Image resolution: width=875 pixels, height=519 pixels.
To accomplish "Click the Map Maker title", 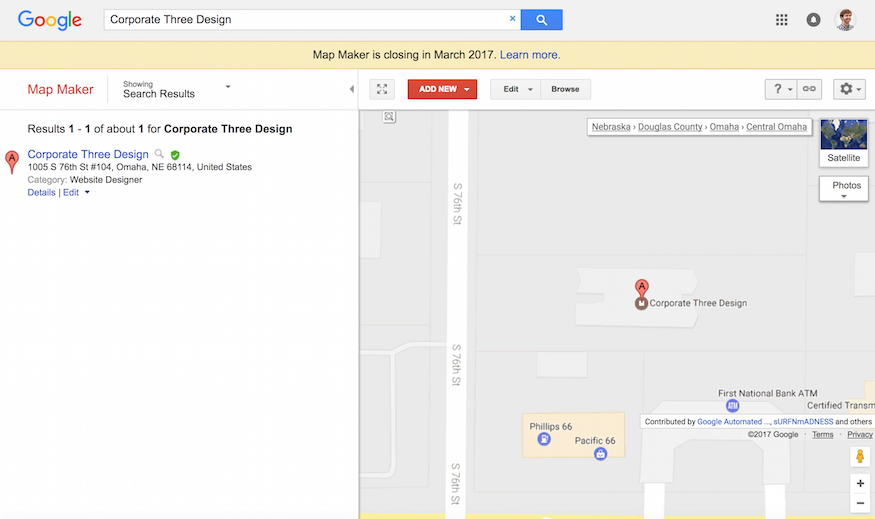I will (60, 89).
